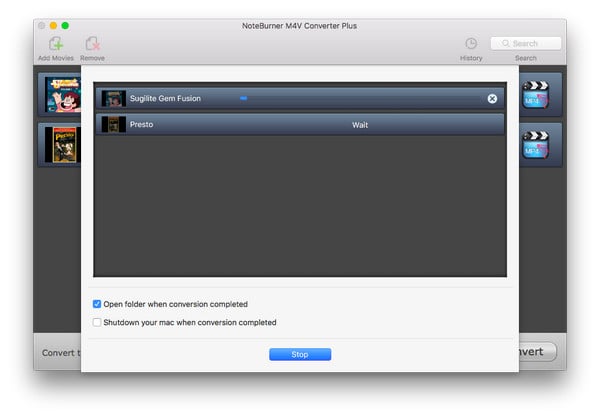Stop the conversion with the Stop button

[300, 354]
